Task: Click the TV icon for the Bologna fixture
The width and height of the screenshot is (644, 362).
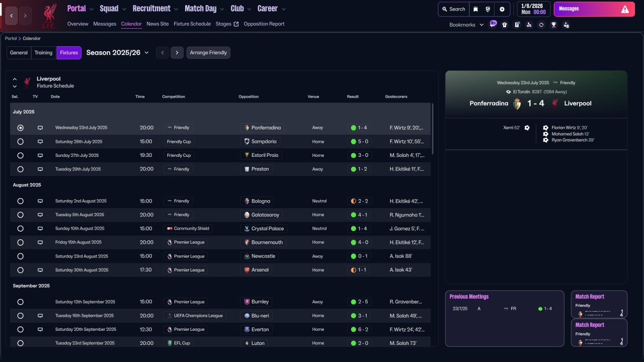Action: [40, 201]
